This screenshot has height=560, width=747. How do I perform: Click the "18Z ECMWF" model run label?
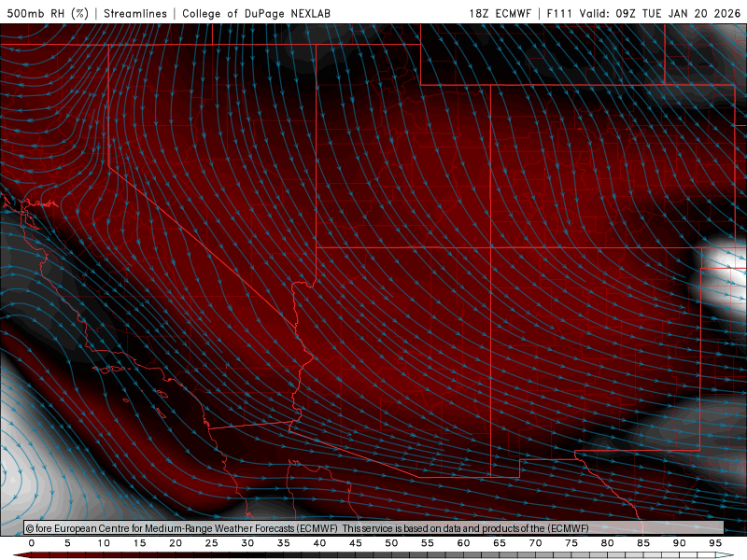click(x=500, y=13)
